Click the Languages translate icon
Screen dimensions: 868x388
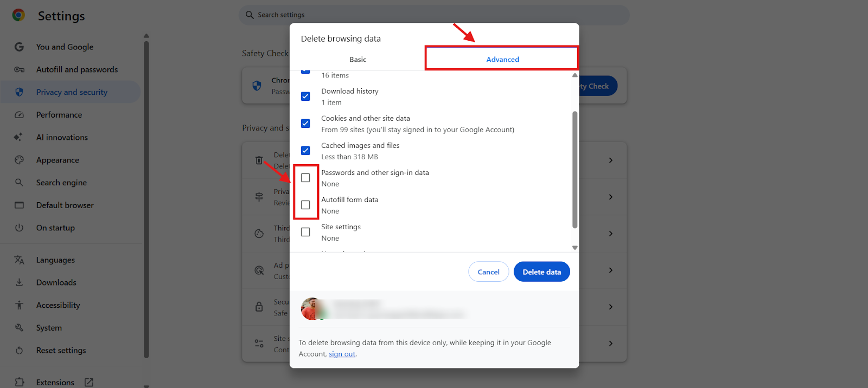[19, 260]
